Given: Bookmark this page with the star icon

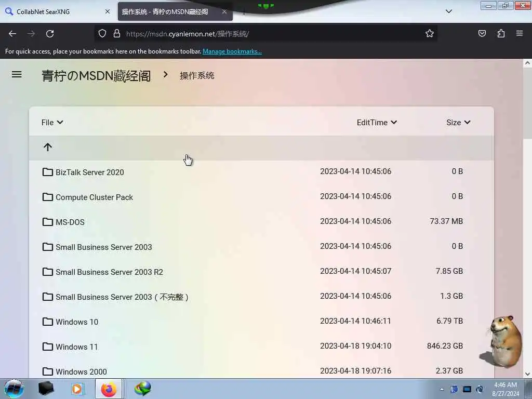Looking at the screenshot, I should point(430,33).
